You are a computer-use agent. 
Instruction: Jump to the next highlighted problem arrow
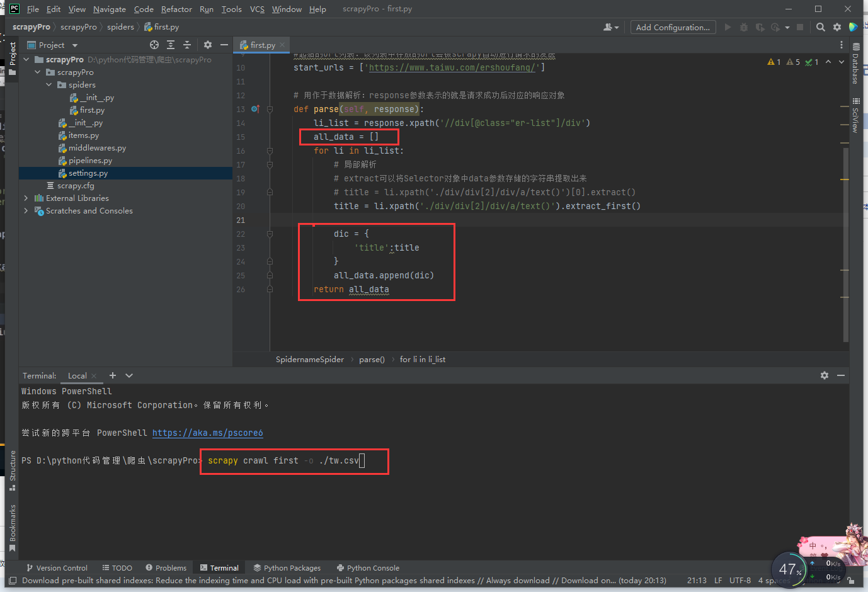click(842, 62)
